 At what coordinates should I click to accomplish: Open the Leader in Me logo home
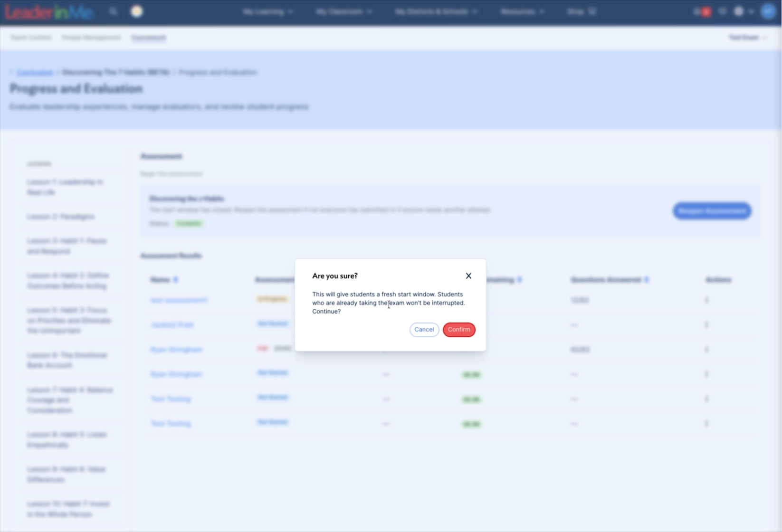tap(49, 12)
